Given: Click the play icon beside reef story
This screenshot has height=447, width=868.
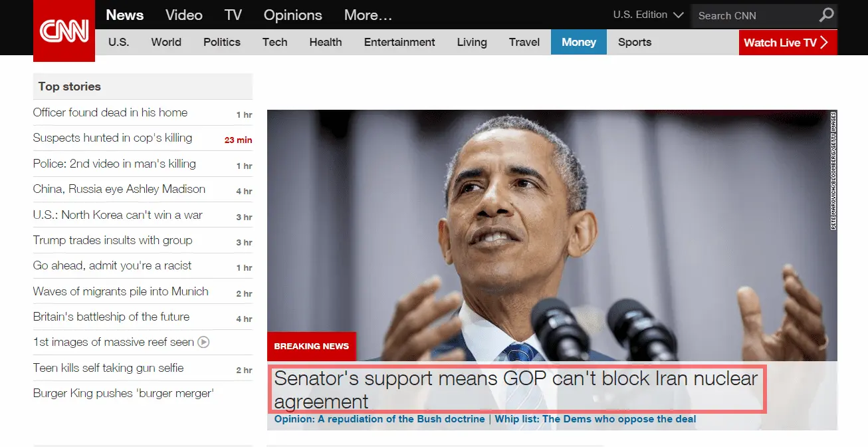Looking at the screenshot, I should pyautogui.click(x=204, y=342).
